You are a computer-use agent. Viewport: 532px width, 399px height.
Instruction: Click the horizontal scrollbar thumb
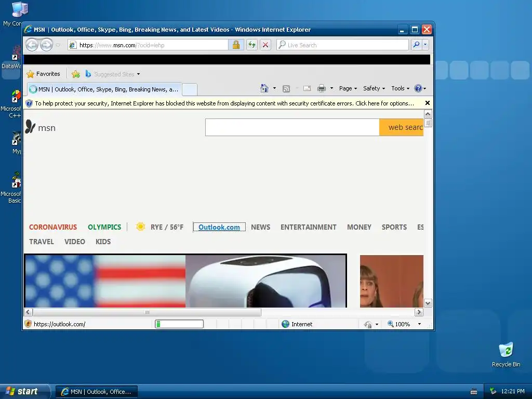[x=147, y=312]
